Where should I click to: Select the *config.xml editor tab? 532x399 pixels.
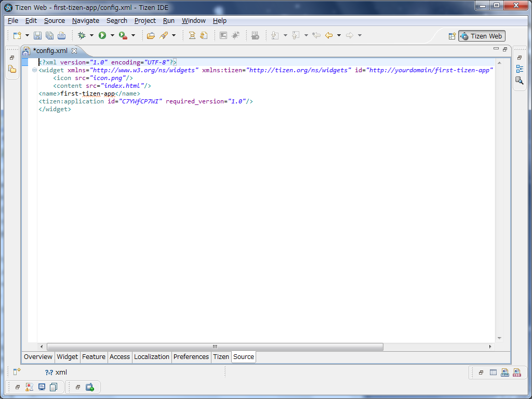50,51
